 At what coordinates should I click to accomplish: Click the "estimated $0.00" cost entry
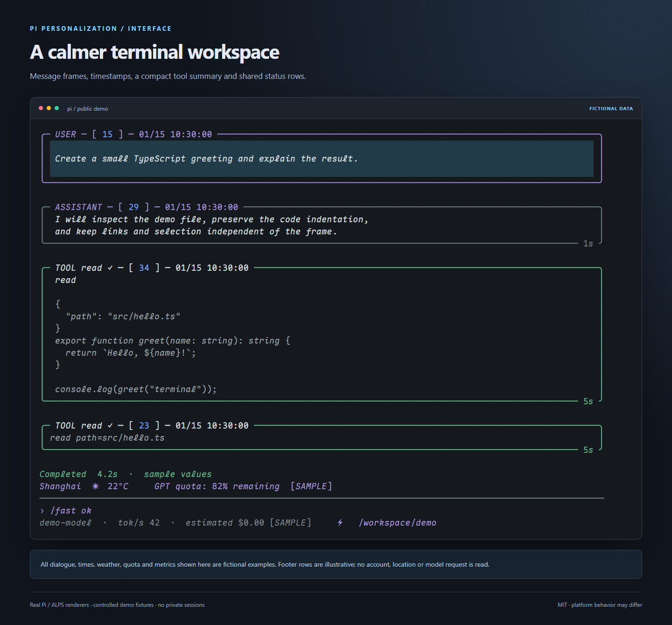coord(225,523)
